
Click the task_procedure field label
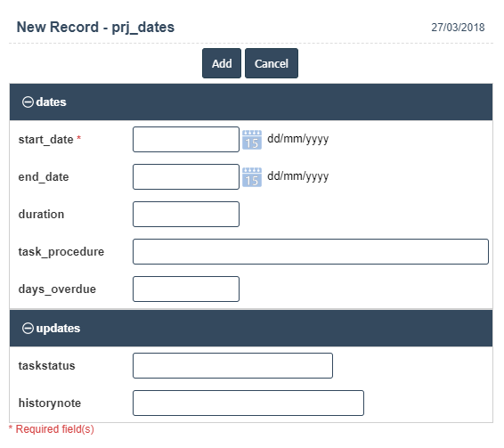pyautogui.click(x=61, y=252)
